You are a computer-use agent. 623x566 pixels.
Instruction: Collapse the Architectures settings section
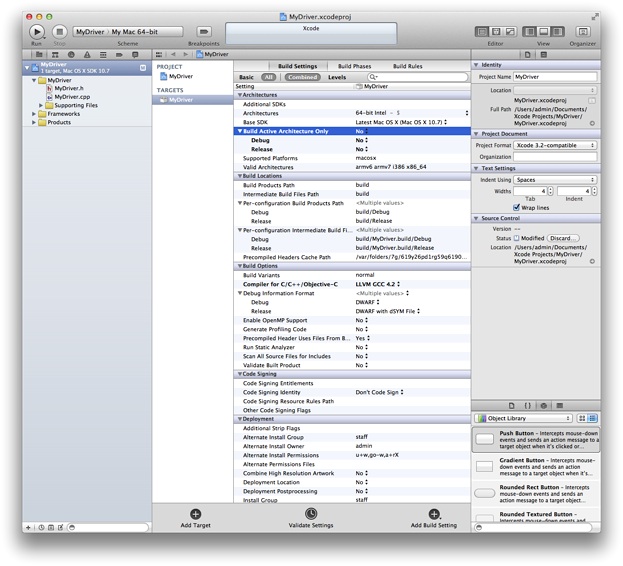coord(238,95)
